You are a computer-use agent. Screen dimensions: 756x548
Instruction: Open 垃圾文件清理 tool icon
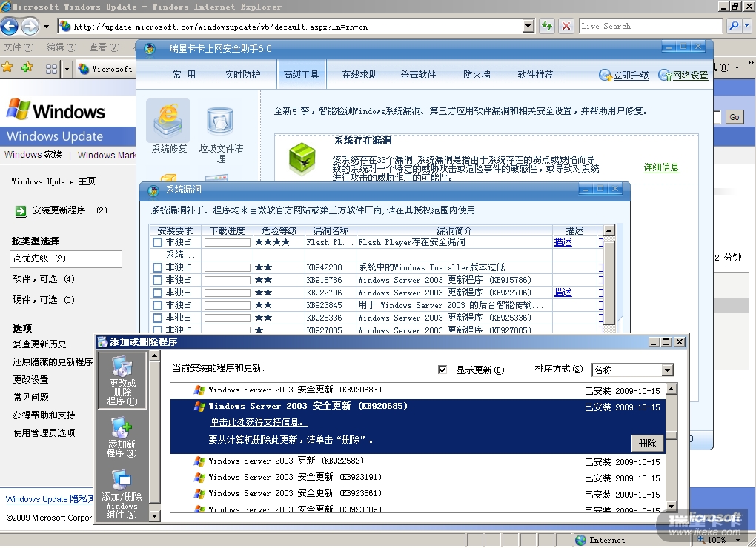[220, 121]
